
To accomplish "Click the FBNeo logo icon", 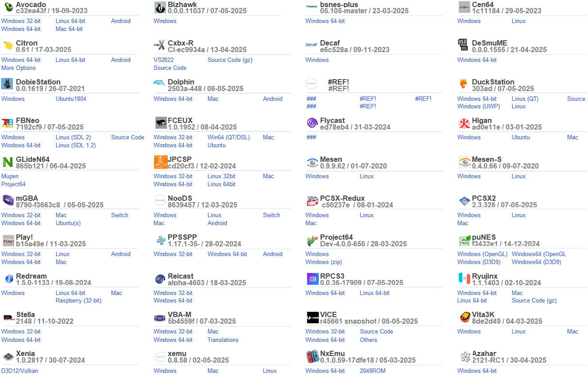I will point(8,123).
